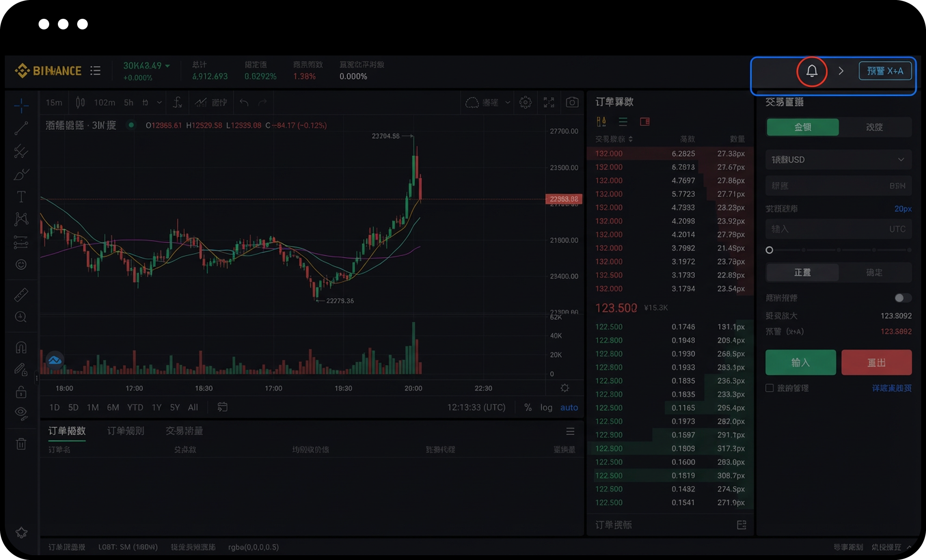The width and height of the screenshot is (926, 560).
Task: Select the 1M time range tab
Action: click(x=93, y=408)
